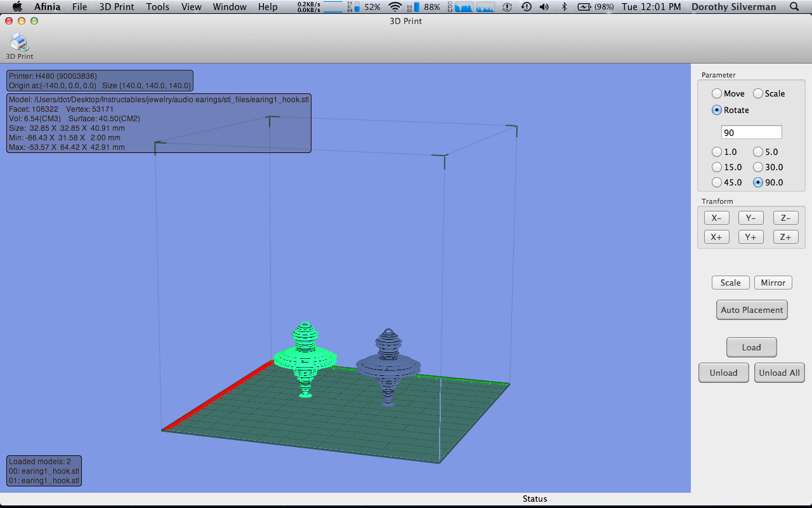
Task: Click the Load button
Action: (752, 347)
